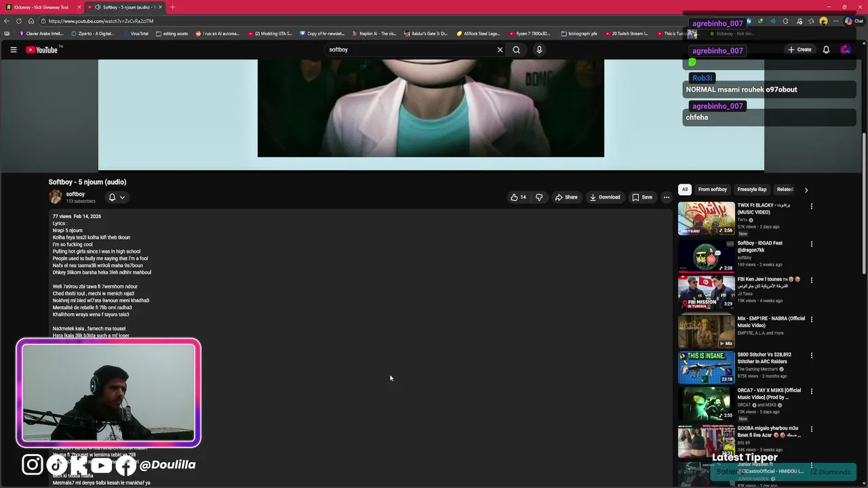Select the 'From softboy' filter chip
Image resolution: width=868 pixels, height=488 pixels.
point(713,190)
